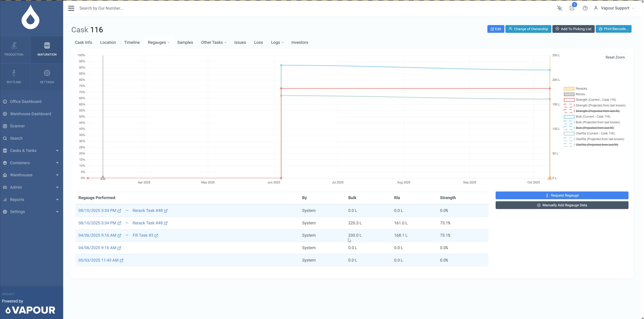Viewport: 644px width, 319px height.
Task: Click the help question mark icon
Action: tap(585, 8)
